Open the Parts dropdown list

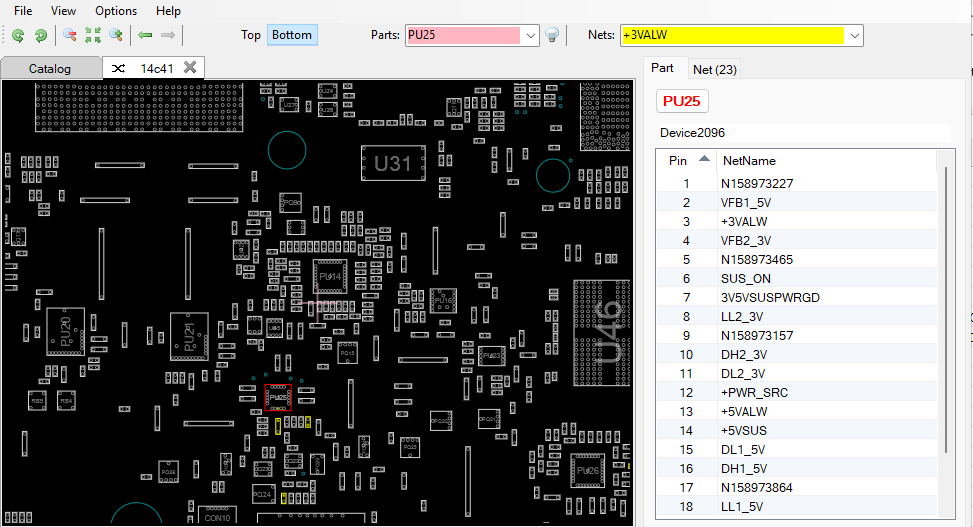coord(531,35)
